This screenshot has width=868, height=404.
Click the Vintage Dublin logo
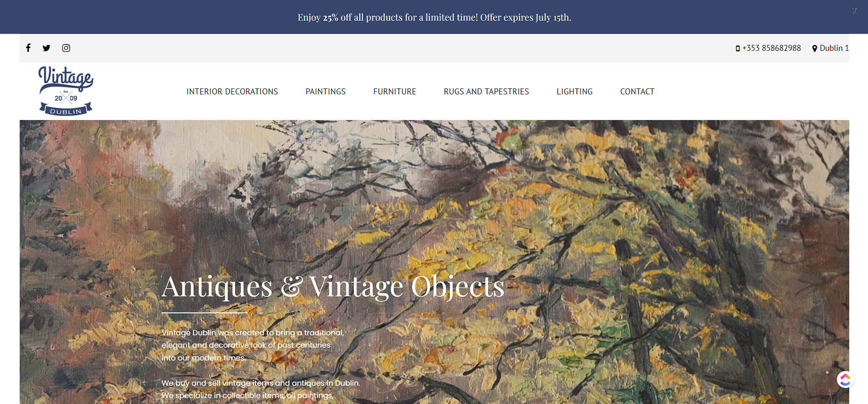coord(66,91)
